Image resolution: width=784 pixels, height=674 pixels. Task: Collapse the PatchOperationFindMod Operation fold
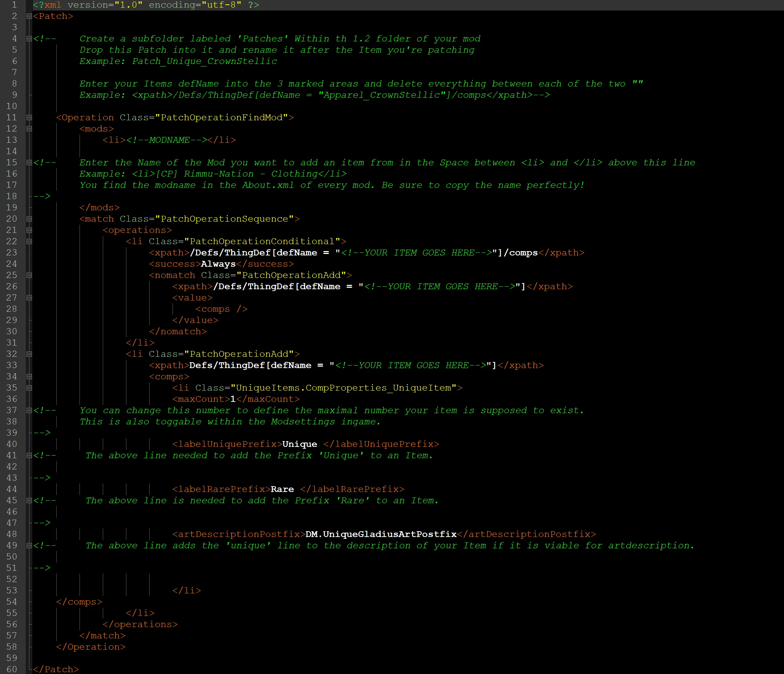[29, 118]
